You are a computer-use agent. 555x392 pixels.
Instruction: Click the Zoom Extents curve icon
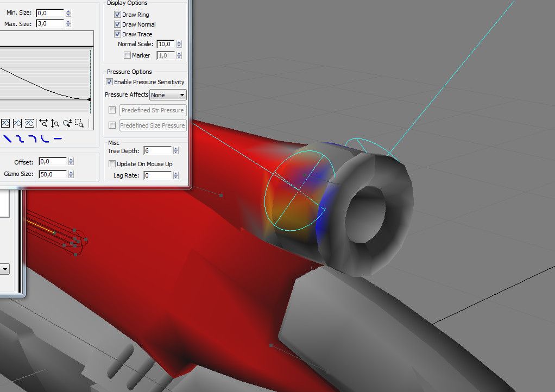point(5,123)
